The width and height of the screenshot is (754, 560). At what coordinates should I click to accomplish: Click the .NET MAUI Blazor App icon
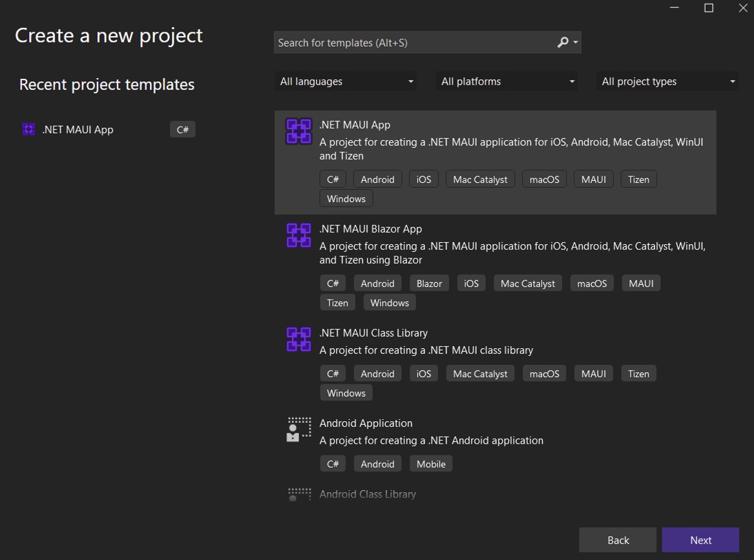point(298,235)
